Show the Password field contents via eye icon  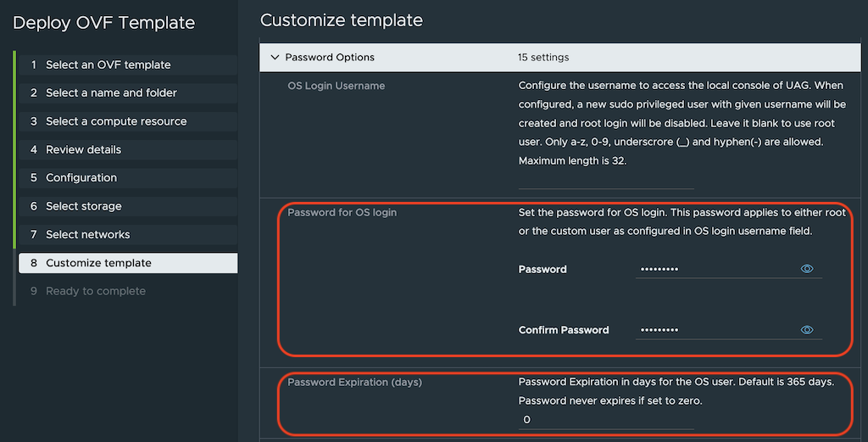click(807, 269)
